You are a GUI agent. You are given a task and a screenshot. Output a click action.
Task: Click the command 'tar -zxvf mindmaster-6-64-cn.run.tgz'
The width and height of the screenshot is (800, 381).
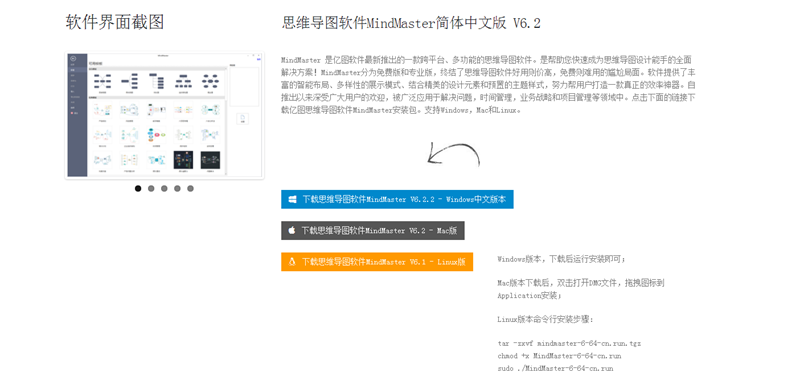click(x=569, y=344)
